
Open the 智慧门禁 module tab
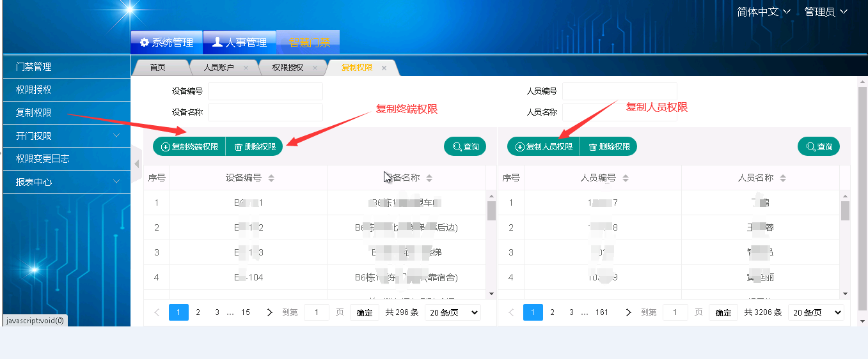tap(308, 42)
